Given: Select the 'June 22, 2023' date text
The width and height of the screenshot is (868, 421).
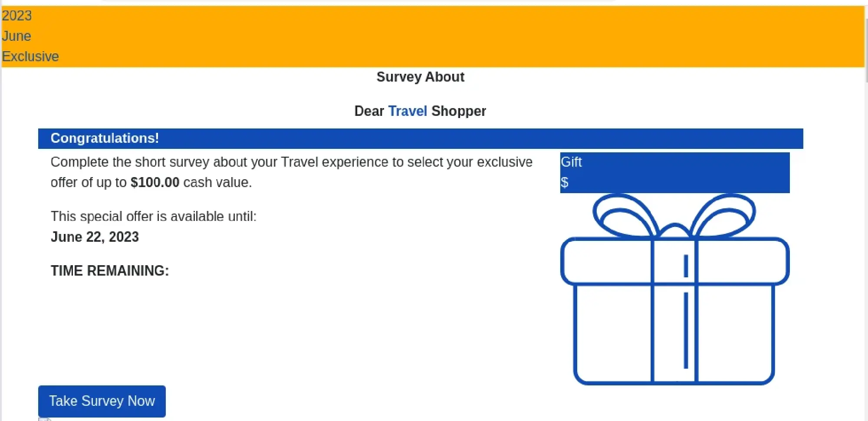Looking at the screenshot, I should [x=95, y=237].
